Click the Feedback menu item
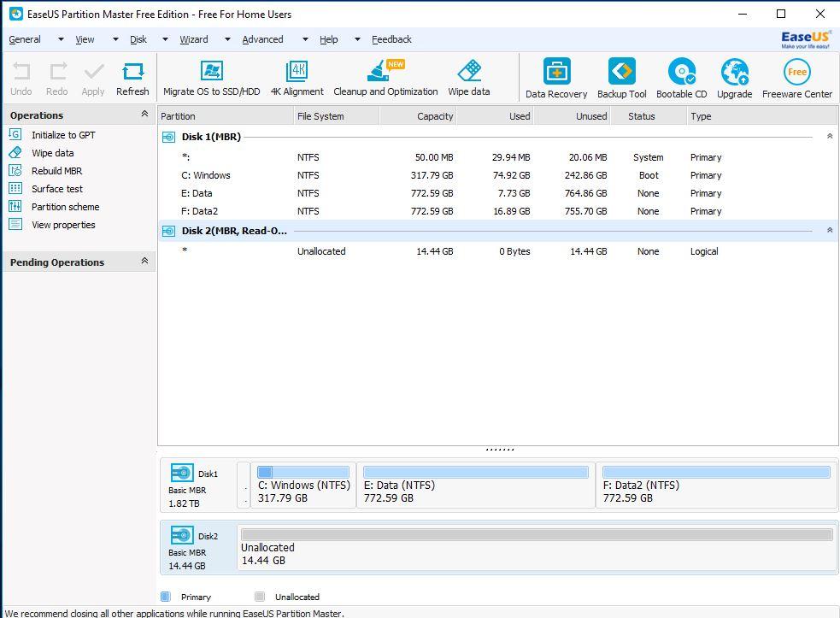 391,39
